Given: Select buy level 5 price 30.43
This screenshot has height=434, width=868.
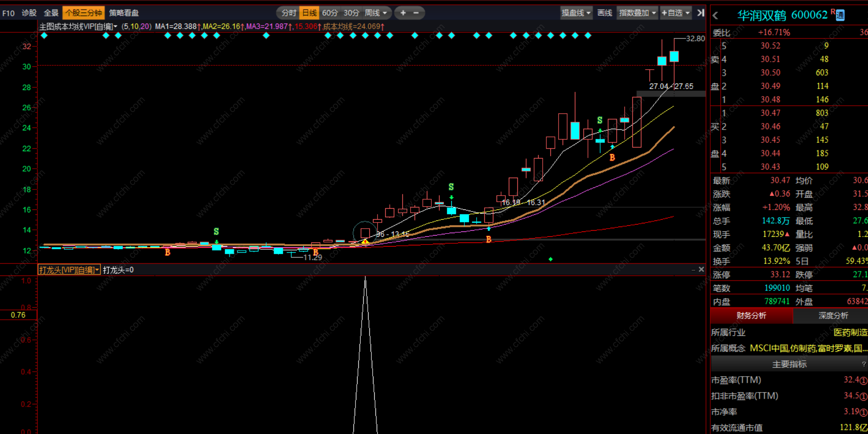Looking at the screenshot, I should pyautogui.click(x=770, y=167).
